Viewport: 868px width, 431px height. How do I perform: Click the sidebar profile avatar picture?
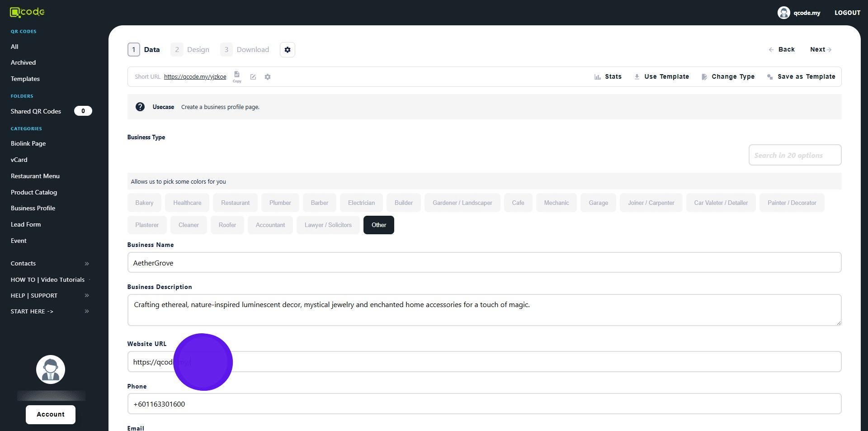[51, 369]
